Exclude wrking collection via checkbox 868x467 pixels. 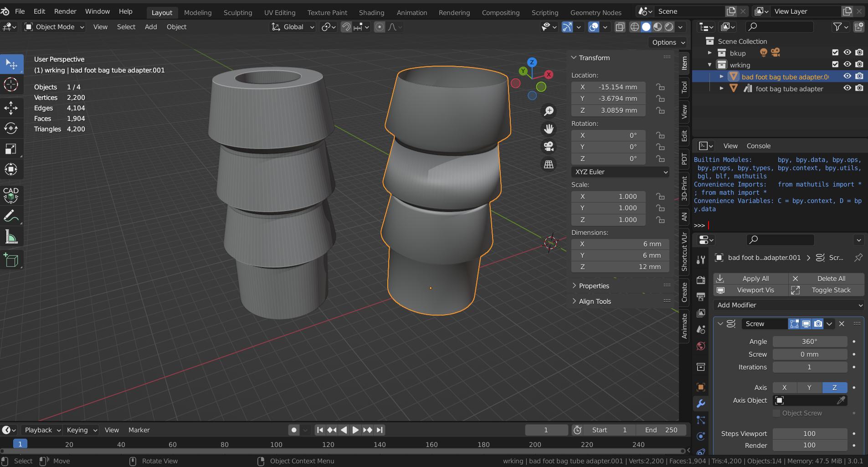[835, 64]
